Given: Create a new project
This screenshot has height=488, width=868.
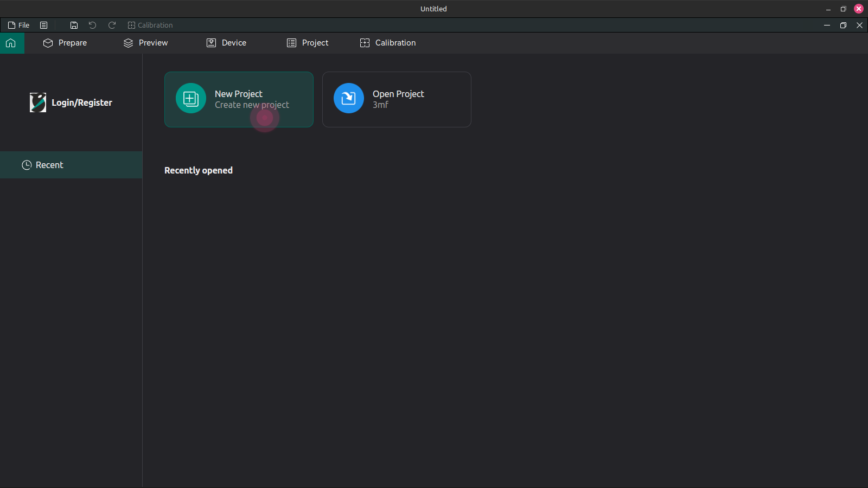Looking at the screenshot, I should [x=239, y=99].
